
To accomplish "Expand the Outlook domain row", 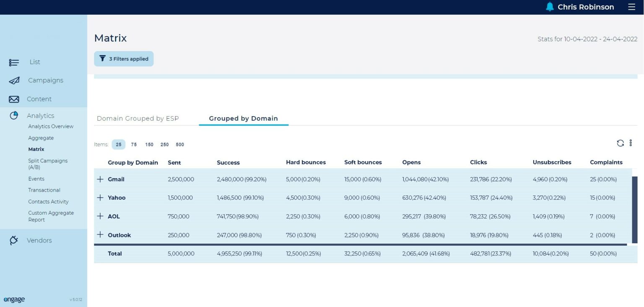I will click(x=100, y=235).
